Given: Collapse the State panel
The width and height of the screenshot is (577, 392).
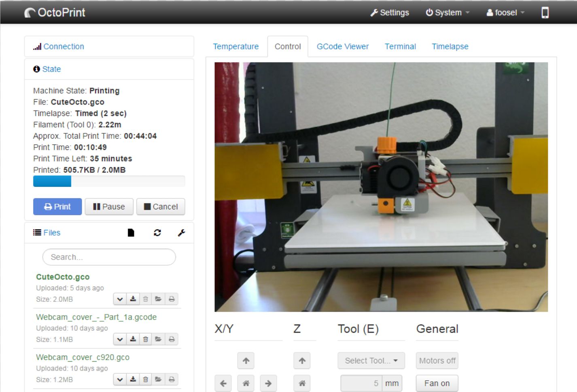Looking at the screenshot, I should pos(51,69).
